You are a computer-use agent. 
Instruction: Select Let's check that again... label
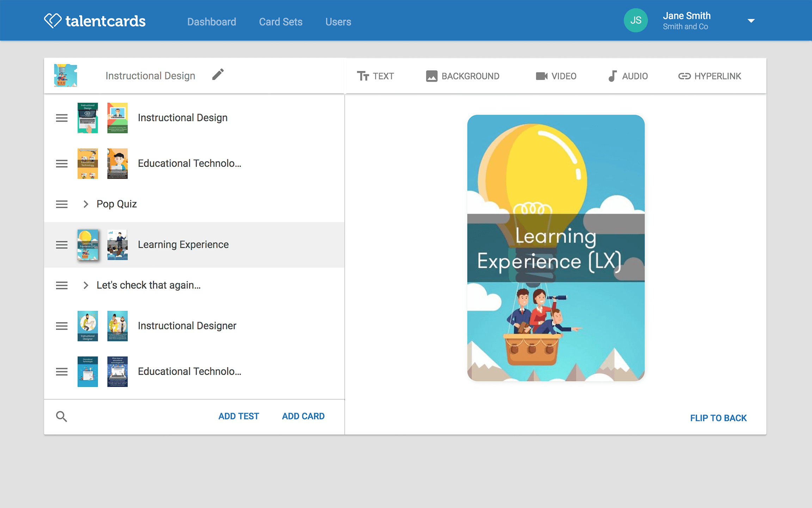pos(149,285)
